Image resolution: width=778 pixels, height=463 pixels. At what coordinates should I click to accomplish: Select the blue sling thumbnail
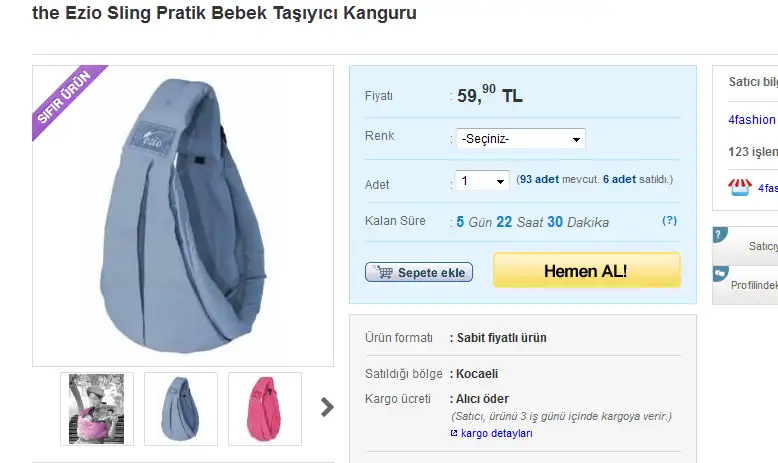(x=181, y=409)
